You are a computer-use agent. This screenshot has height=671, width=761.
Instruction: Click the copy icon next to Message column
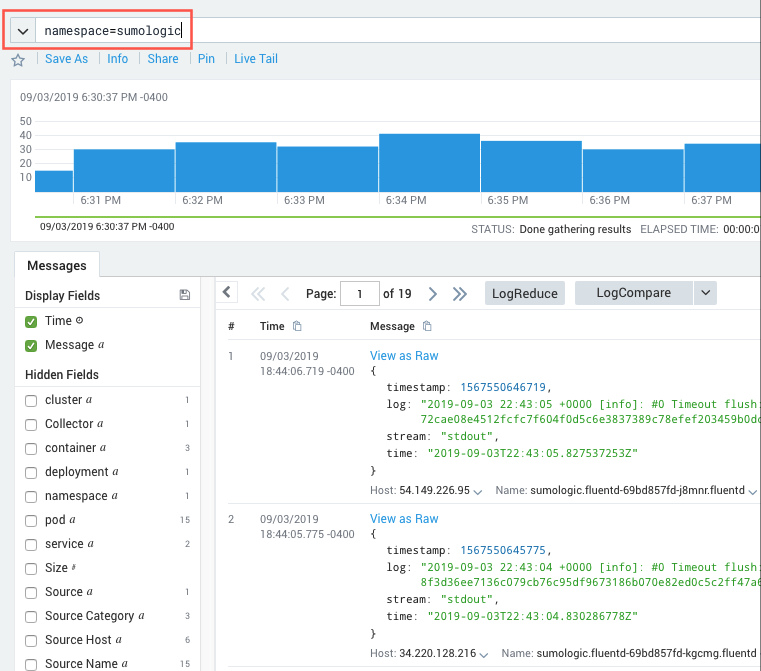point(428,327)
